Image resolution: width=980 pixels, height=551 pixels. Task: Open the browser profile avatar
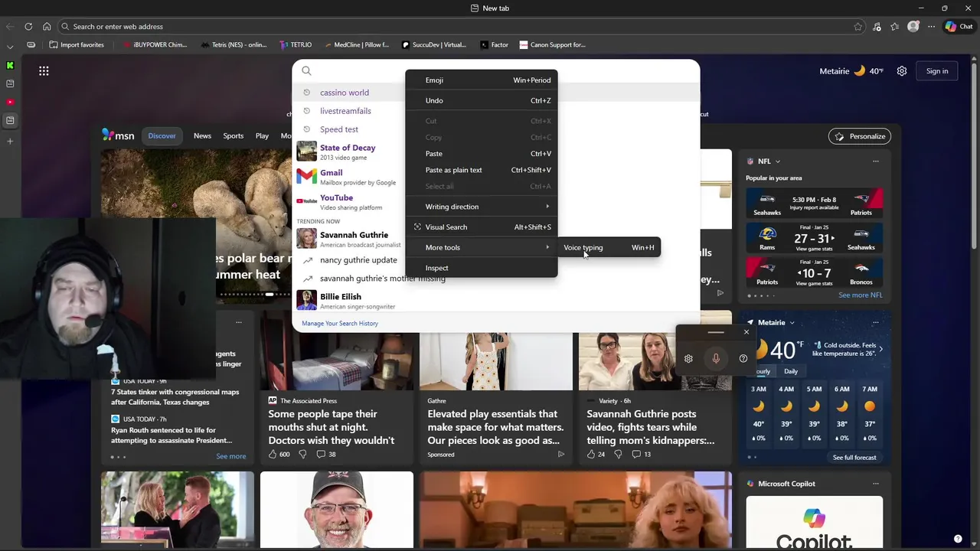coord(913,26)
